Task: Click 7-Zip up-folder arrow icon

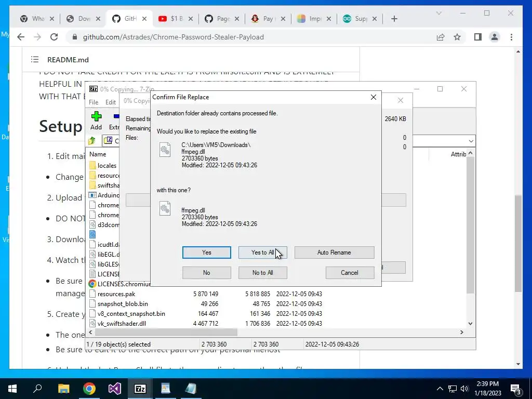Action: click(92, 140)
